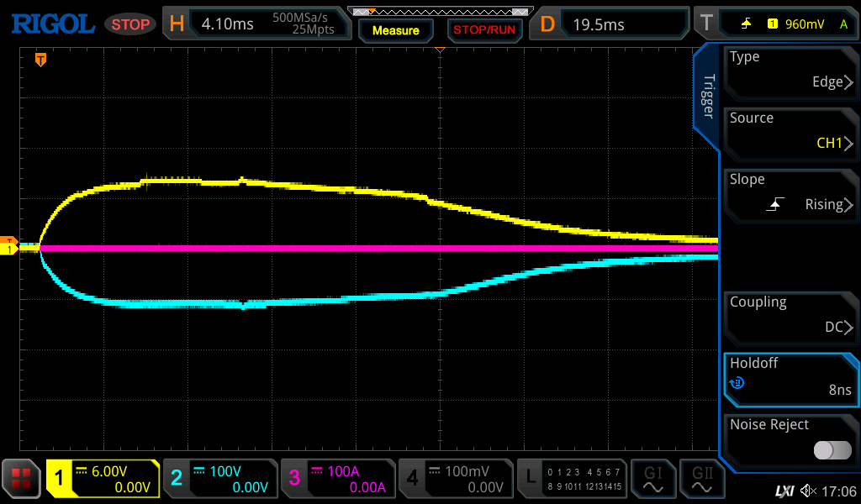This screenshot has height=504, width=861.
Task: Toggle the Noise Reject switch
Action: pos(832,450)
